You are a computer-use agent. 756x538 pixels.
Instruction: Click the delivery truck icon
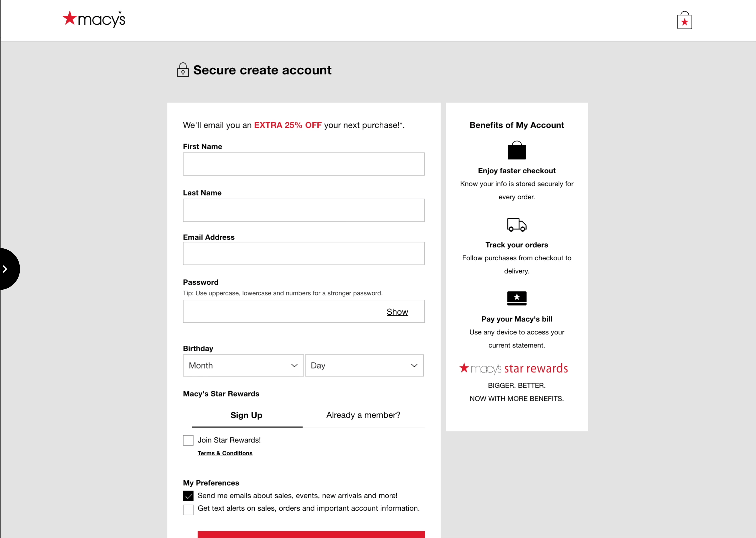tap(516, 225)
